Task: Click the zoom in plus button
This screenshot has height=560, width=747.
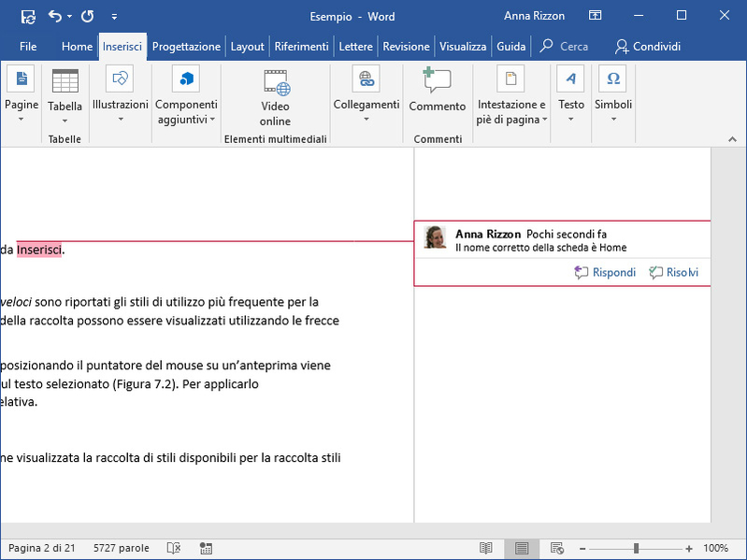Action: 689,549
